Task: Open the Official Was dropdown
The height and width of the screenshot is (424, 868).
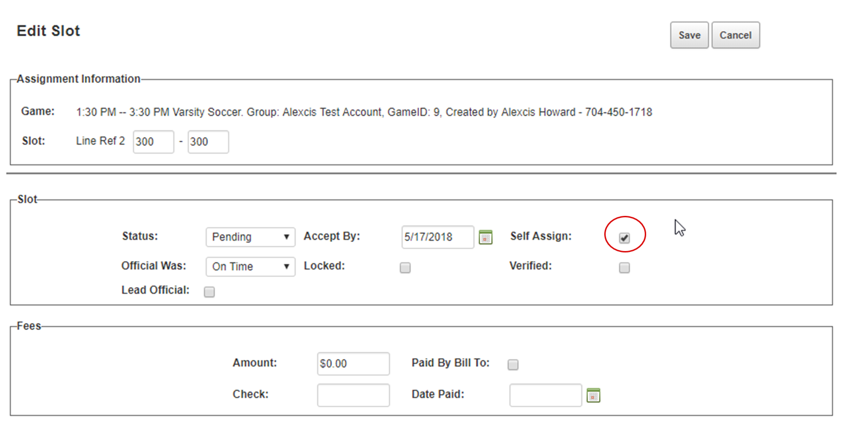Action: pos(250,266)
